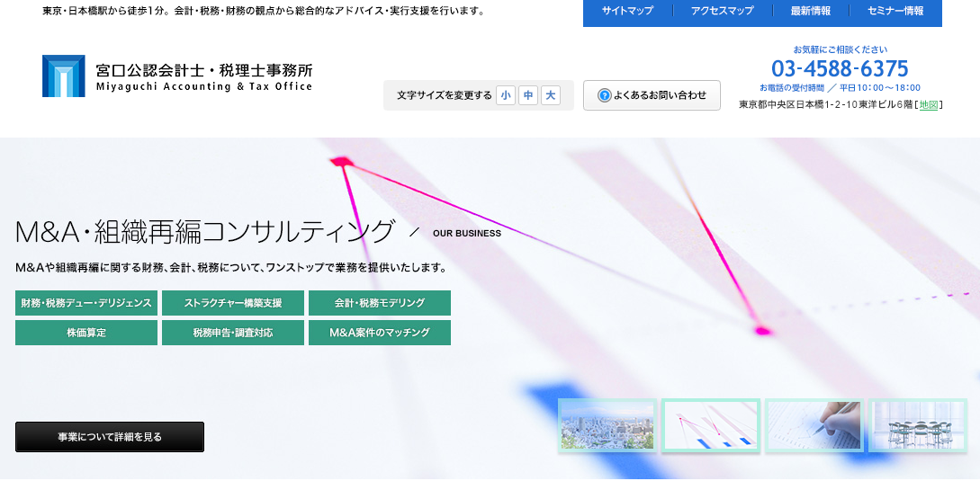Click the question mark FAQ icon

point(604,95)
